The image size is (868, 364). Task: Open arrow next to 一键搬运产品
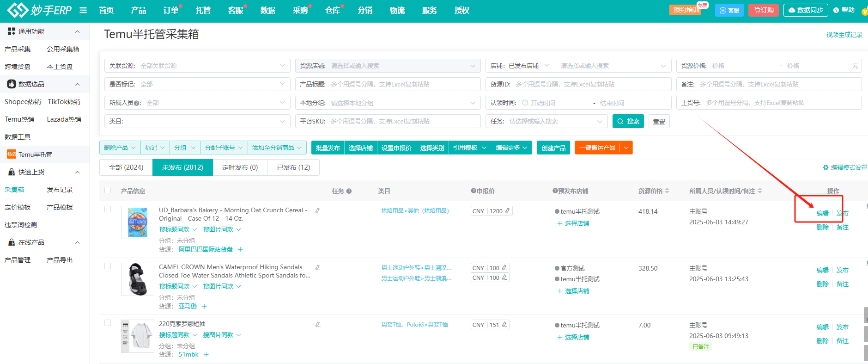click(626, 148)
